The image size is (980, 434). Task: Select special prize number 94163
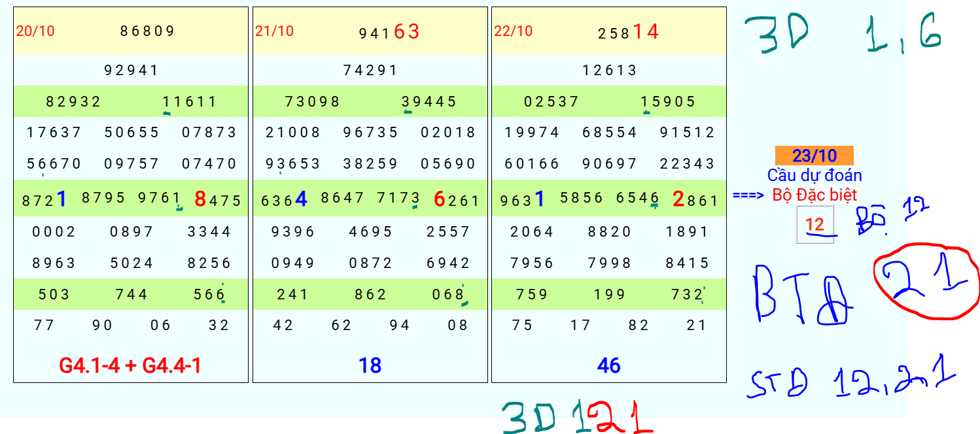pyautogui.click(x=389, y=31)
